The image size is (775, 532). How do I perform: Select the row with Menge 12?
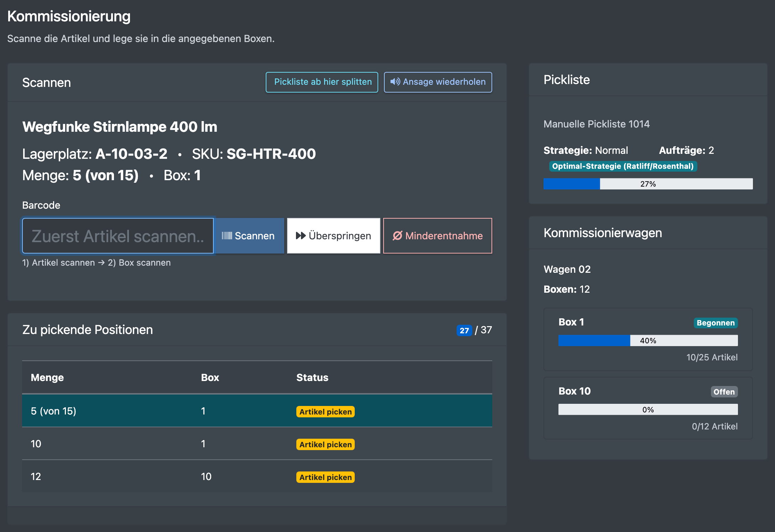pos(257,476)
